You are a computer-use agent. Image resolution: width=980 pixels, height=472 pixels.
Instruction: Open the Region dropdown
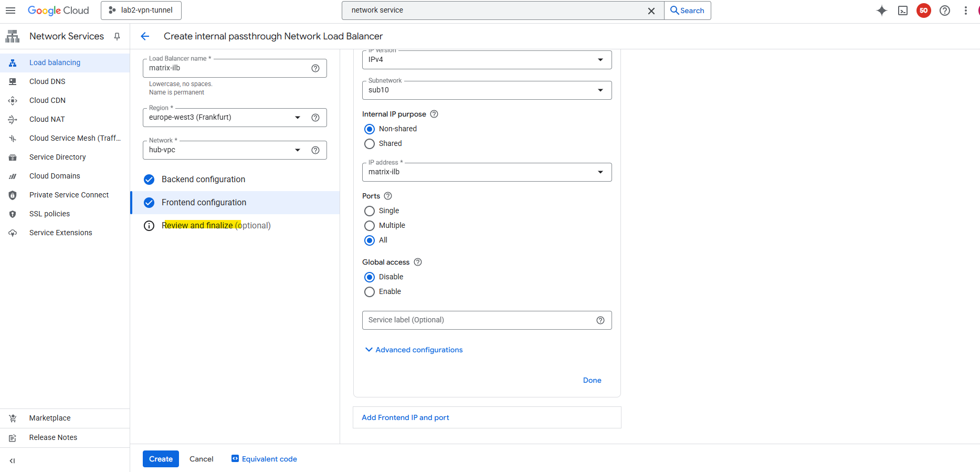pyautogui.click(x=223, y=118)
